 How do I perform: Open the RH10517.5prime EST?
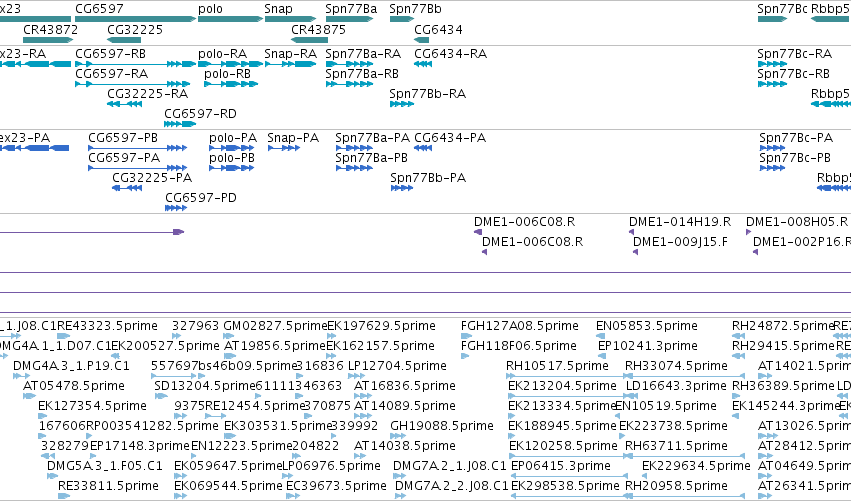point(567,376)
